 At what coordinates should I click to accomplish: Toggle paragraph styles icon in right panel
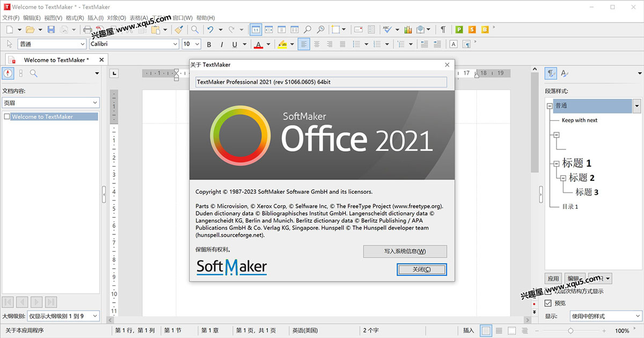(x=551, y=74)
